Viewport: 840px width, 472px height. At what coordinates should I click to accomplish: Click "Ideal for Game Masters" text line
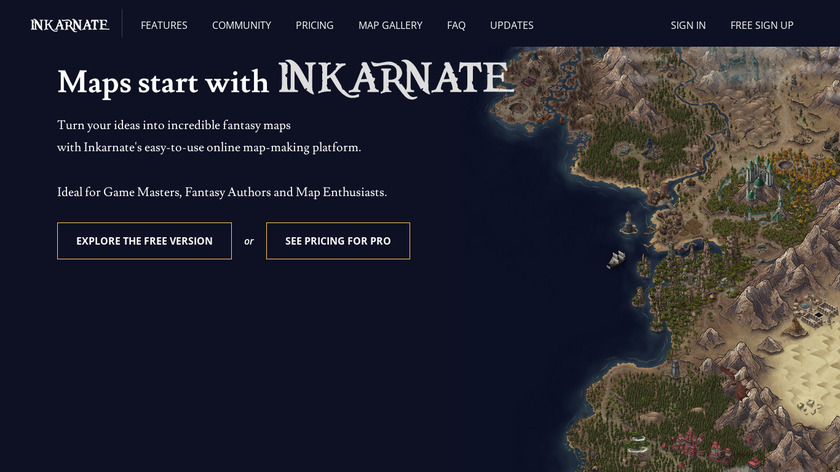coord(222,192)
